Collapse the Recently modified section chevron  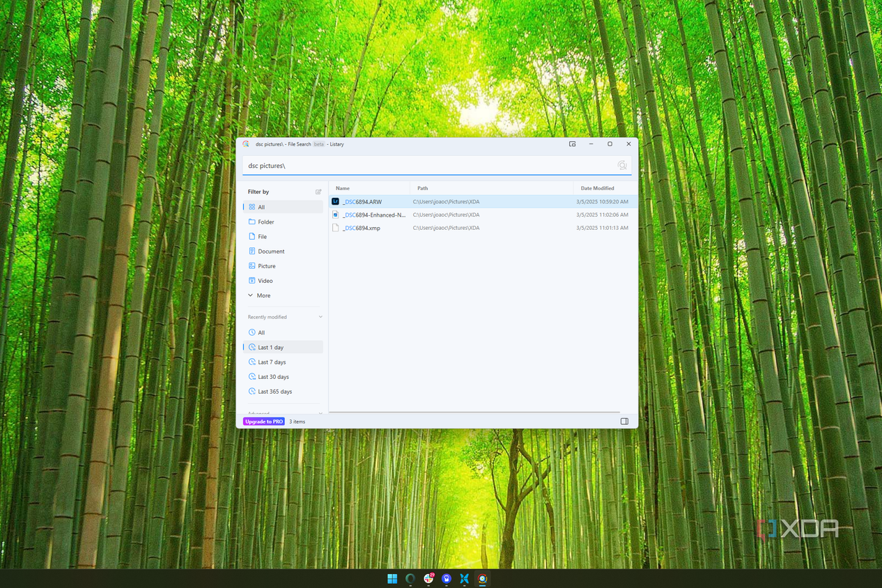click(320, 317)
